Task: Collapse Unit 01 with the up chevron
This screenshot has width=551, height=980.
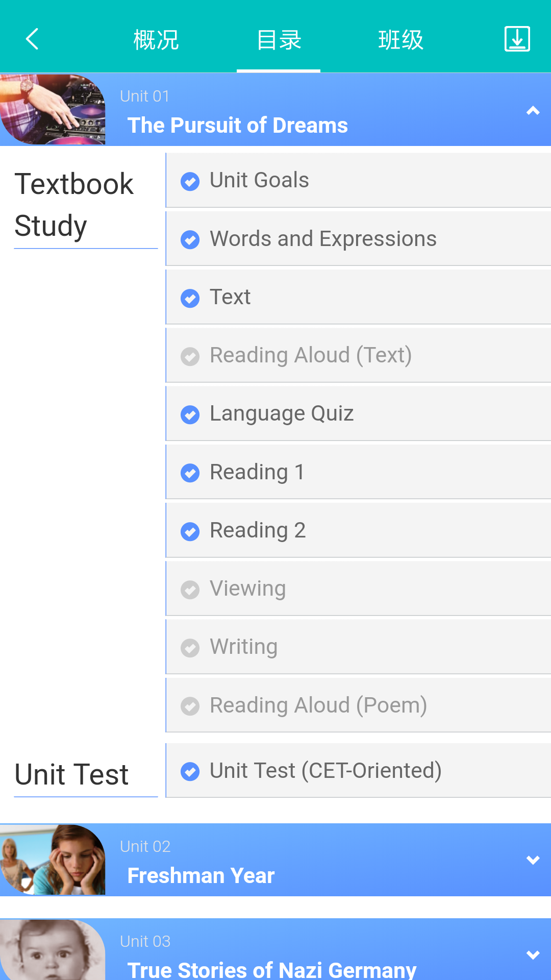Action: click(533, 111)
